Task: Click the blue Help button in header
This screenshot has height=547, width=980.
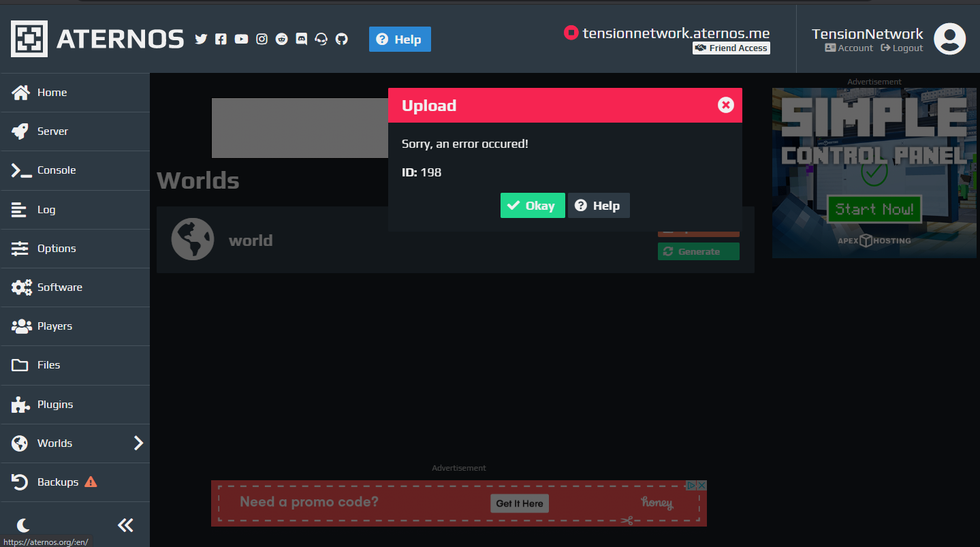Action: 400,39
